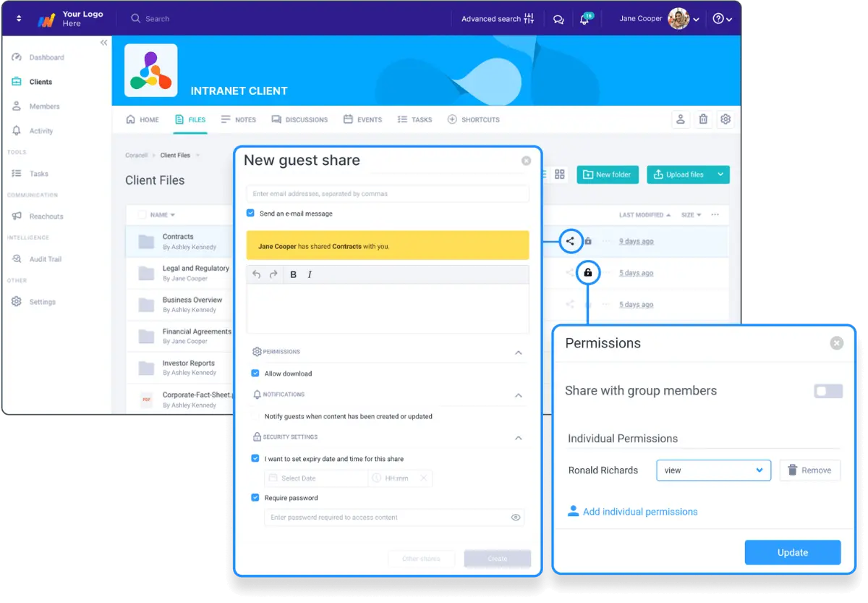Focus the email addresses input field
Screen dimensions: 868x603
388,194
